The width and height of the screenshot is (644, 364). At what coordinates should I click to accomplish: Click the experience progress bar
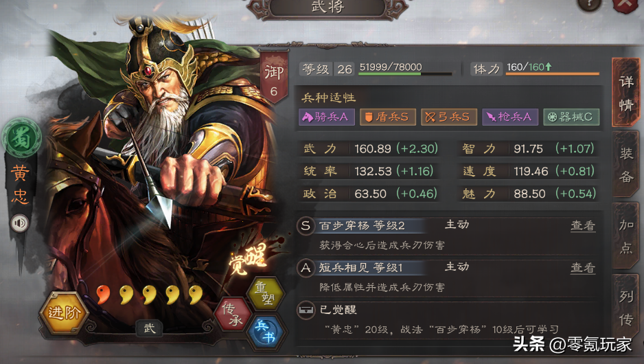(405, 74)
